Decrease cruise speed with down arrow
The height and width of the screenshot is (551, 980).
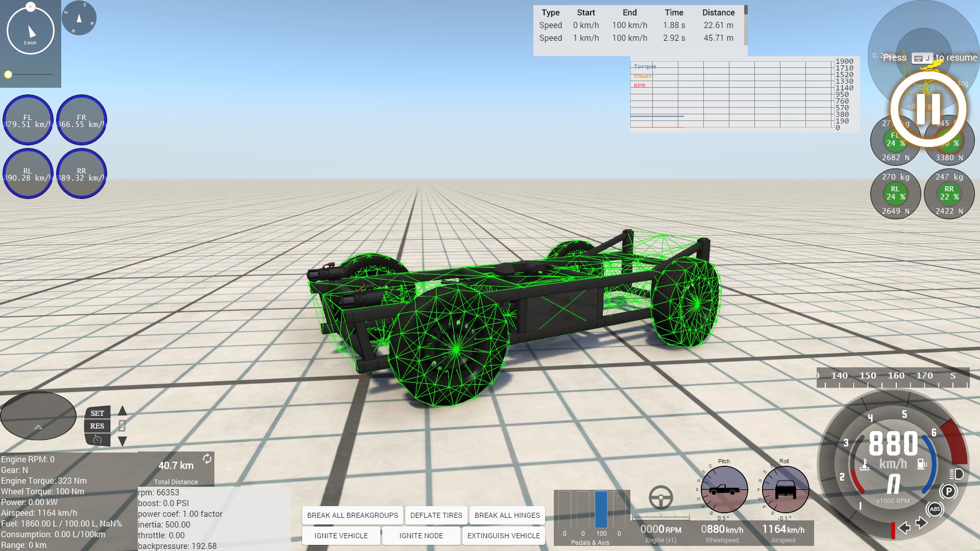122,441
